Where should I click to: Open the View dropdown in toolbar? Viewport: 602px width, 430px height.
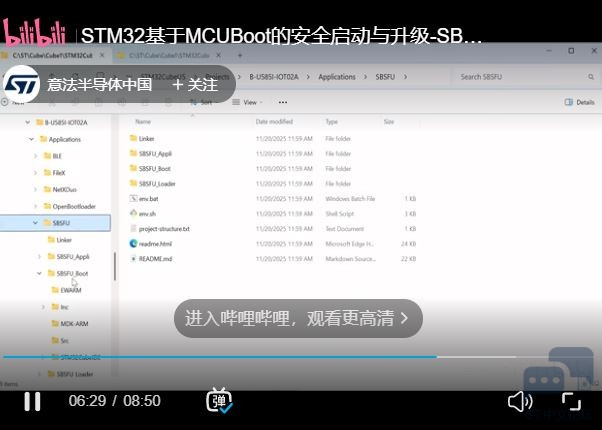(248, 102)
